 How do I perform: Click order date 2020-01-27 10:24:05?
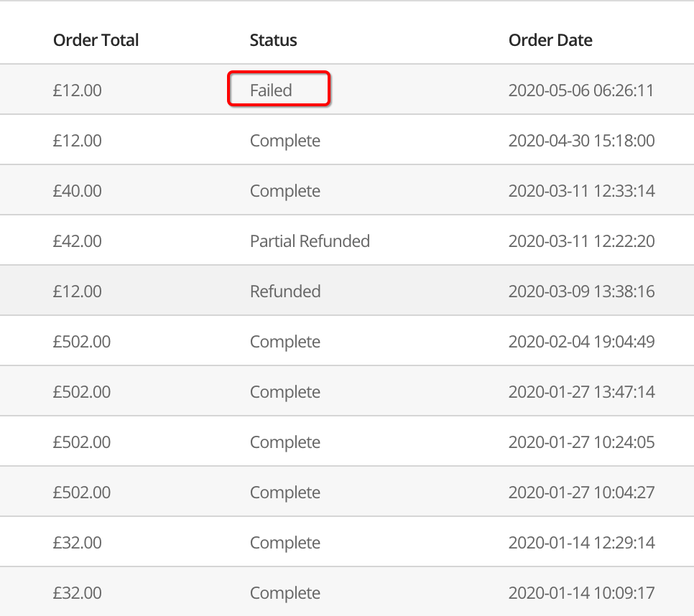tap(581, 442)
